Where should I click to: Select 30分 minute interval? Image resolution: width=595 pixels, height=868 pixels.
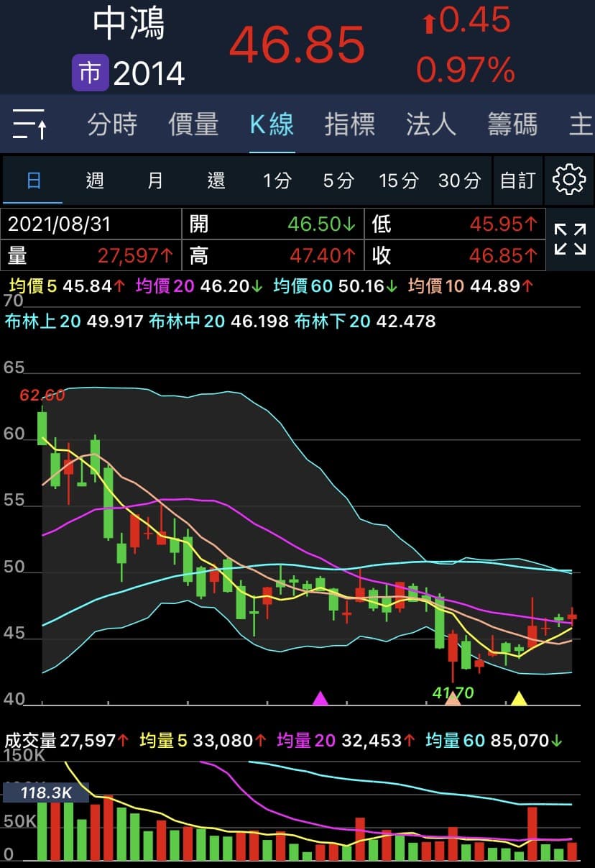coord(459,180)
